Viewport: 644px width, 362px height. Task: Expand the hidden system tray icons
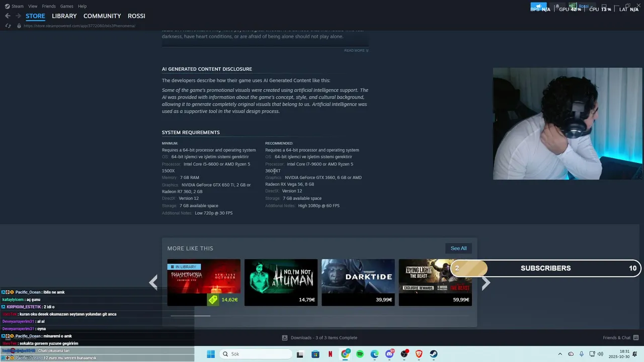pyautogui.click(x=560, y=354)
